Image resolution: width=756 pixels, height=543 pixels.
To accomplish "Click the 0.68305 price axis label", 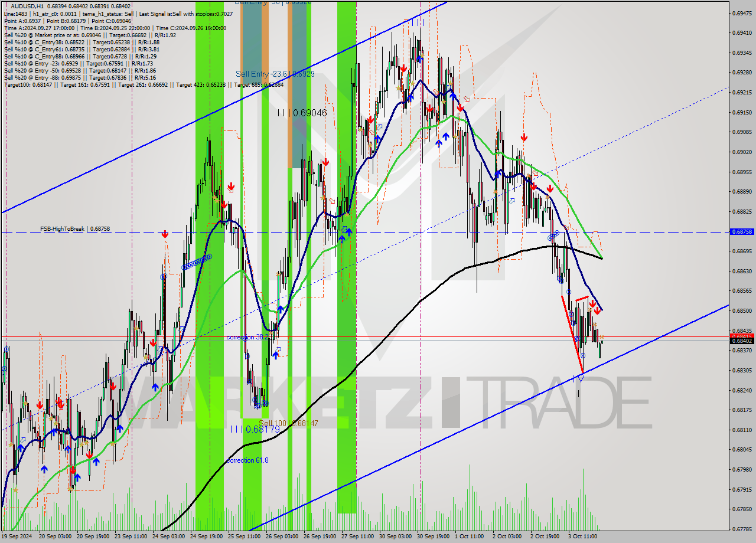I will coord(742,371).
